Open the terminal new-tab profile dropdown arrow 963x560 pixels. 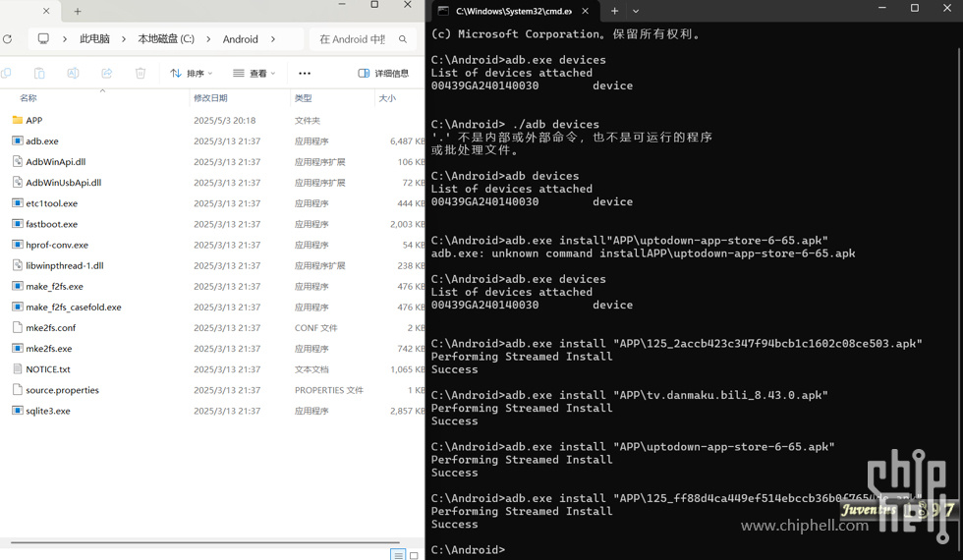636,11
